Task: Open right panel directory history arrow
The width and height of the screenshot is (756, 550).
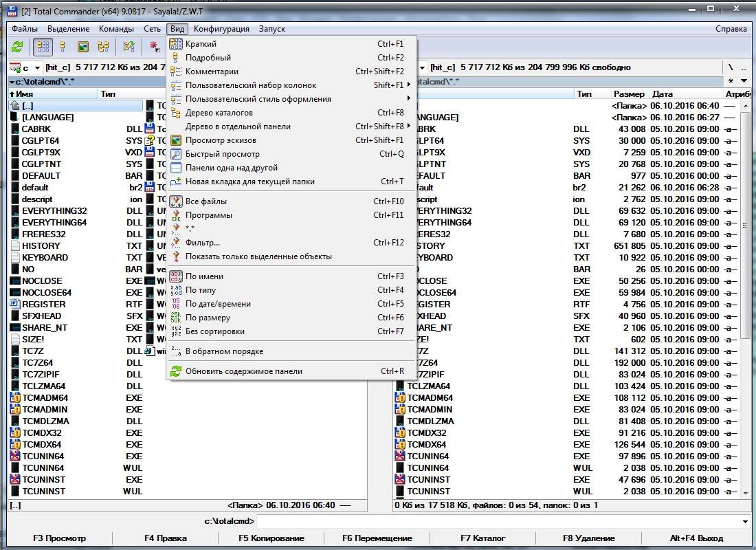Action: point(744,81)
